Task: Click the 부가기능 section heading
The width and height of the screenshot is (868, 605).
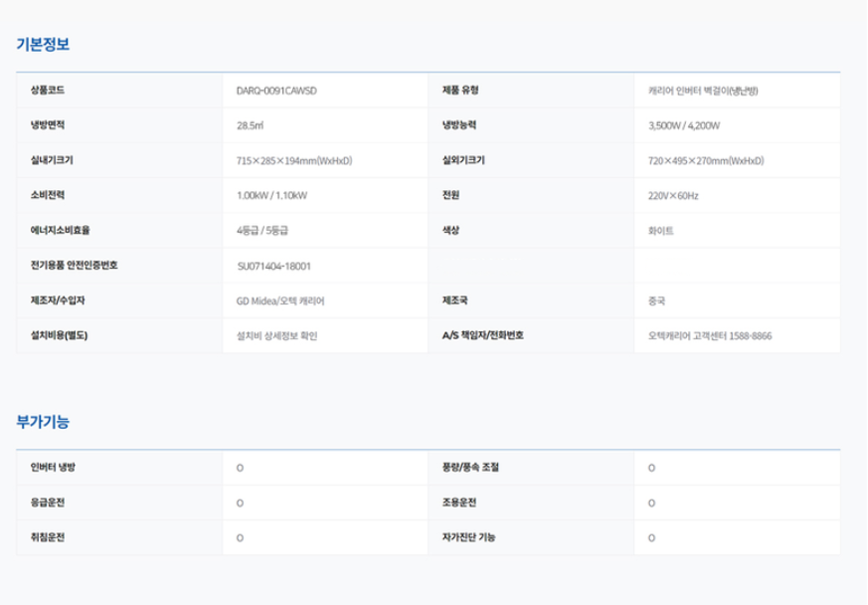Action: point(43,422)
